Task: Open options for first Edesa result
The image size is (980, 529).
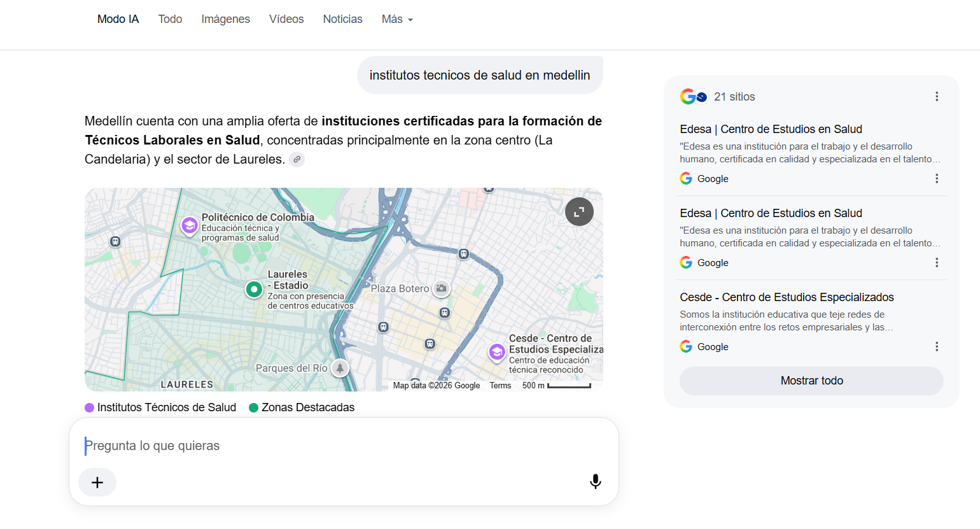Action: click(x=937, y=178)
